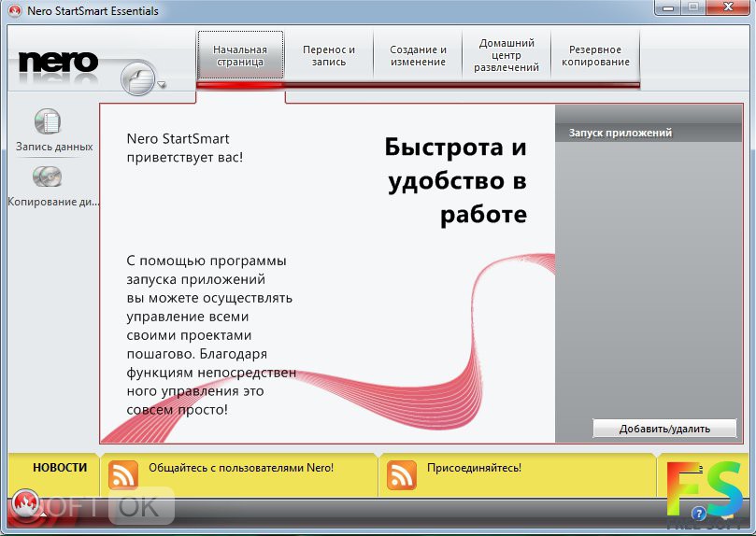Open the Общайтесь с пользователями Nero! news link
Viewport: 756px width, 536px height.
[x=241, y=468]
